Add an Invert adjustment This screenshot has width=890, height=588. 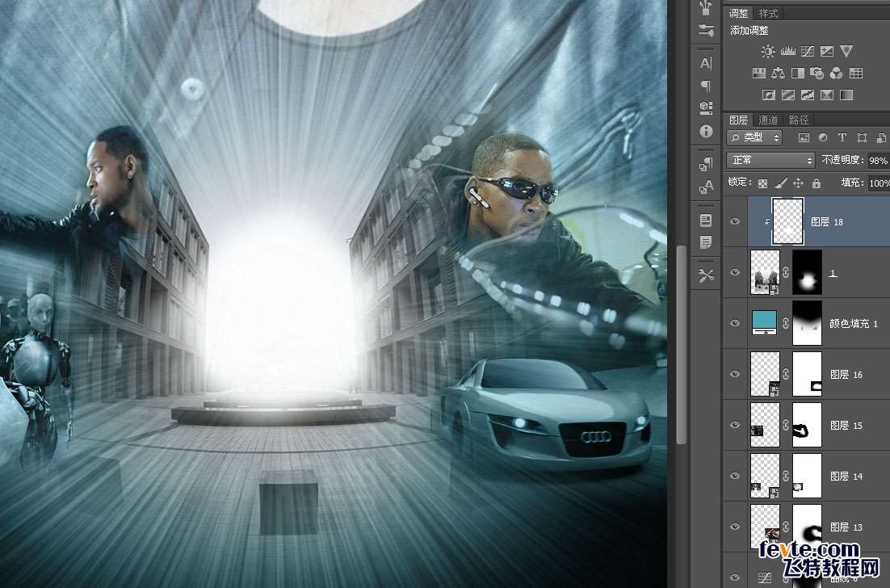[769, 94]
